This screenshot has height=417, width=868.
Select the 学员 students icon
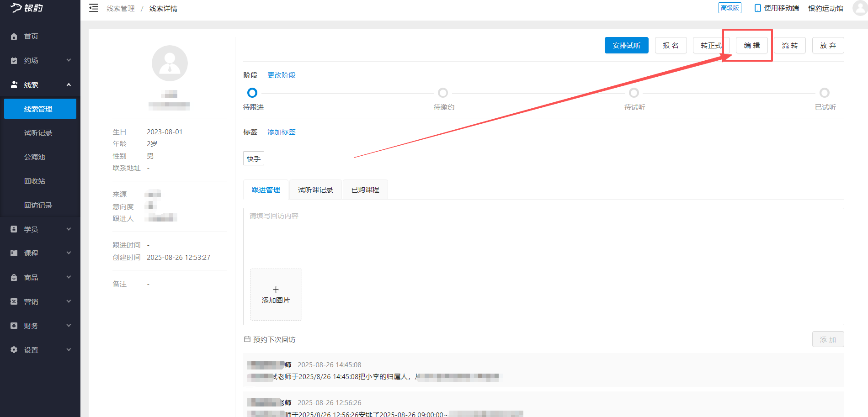click(14, 229)
